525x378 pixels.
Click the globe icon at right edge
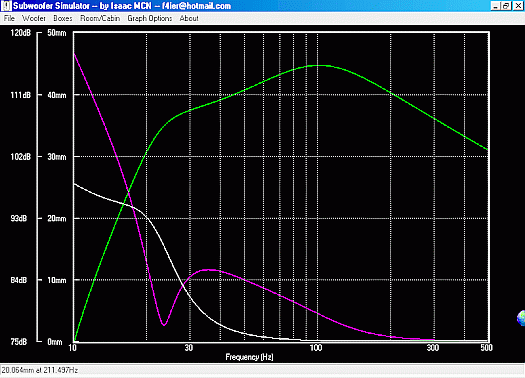point(521,318)
